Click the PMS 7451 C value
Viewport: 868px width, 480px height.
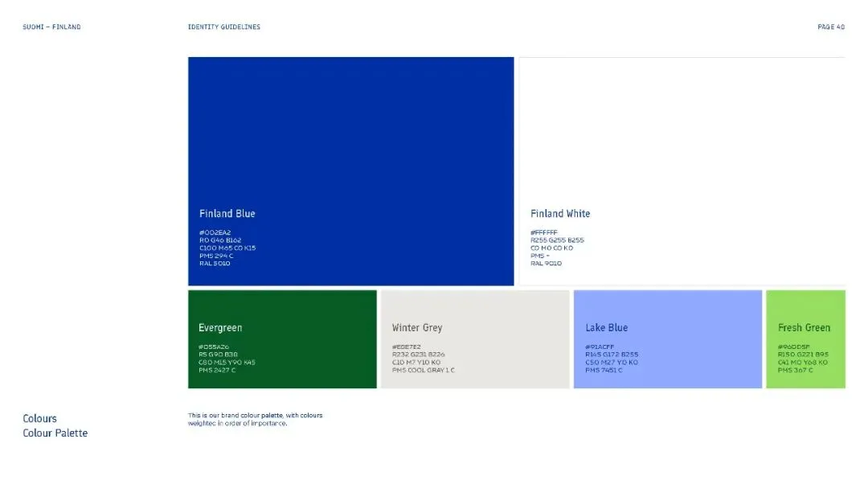pyautogui.click(x=604, y=370)
